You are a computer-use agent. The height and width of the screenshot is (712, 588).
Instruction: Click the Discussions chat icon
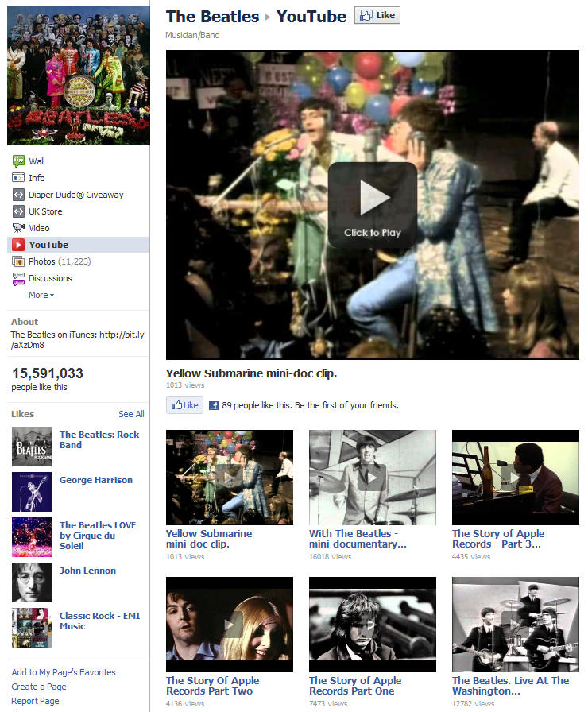click(x=18, y=278)
